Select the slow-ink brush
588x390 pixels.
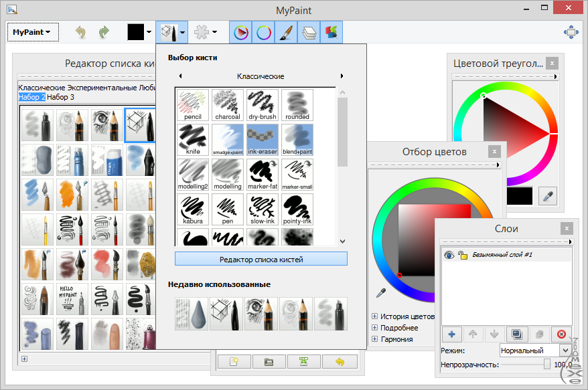[x=263, y=209]
